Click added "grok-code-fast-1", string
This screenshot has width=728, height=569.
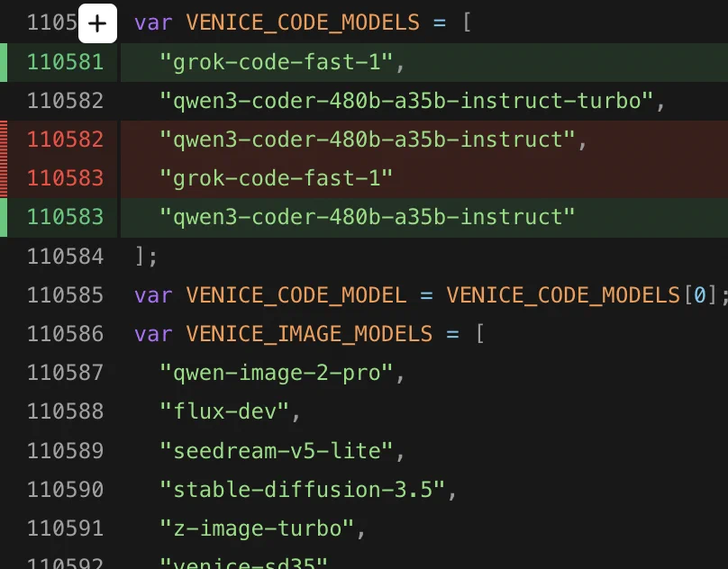coord(282,62)
